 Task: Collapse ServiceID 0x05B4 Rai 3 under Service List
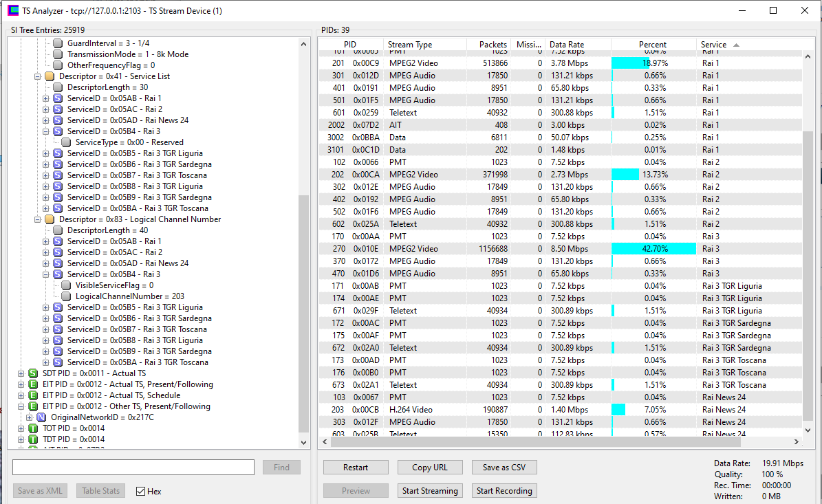[x=45, y=131]
